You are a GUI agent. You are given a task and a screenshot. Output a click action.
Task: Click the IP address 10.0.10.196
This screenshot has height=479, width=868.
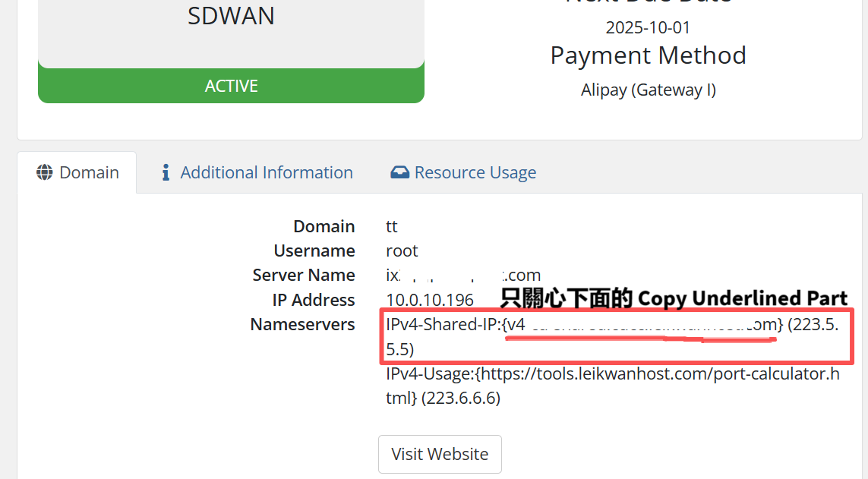click(430, 300)
